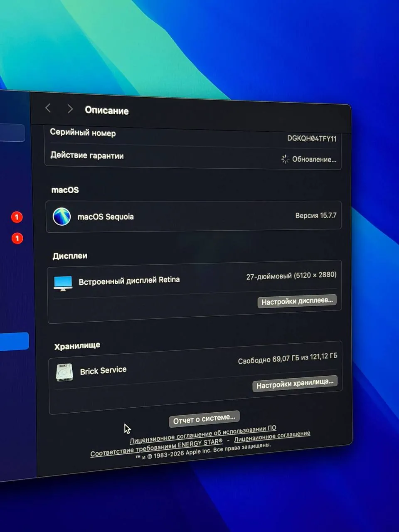Click 27-дюймовый (5120 × 2880) text
The image size is (399, 532).
pos(291,276)
